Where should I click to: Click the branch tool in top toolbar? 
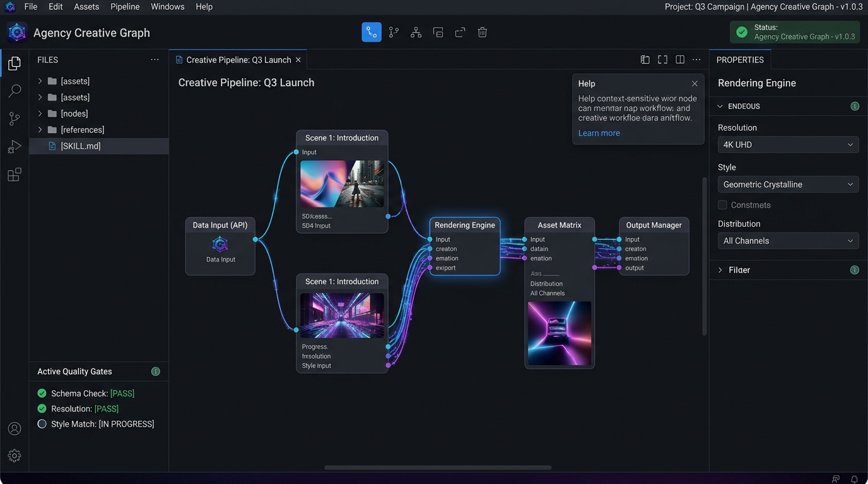click(x=394, y=32)
